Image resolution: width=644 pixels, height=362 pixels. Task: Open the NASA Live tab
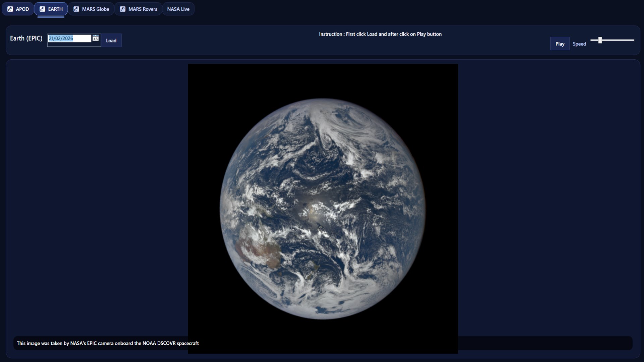[x=178, y=9]
